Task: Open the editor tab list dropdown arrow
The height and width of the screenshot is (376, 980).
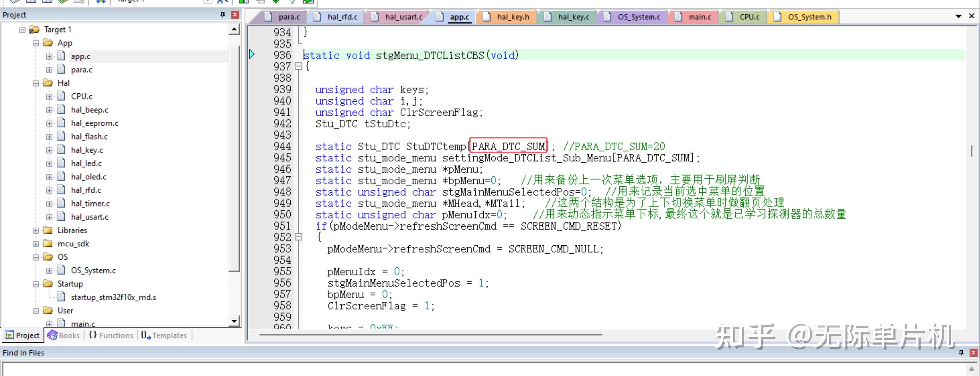Action: point(959,16)
